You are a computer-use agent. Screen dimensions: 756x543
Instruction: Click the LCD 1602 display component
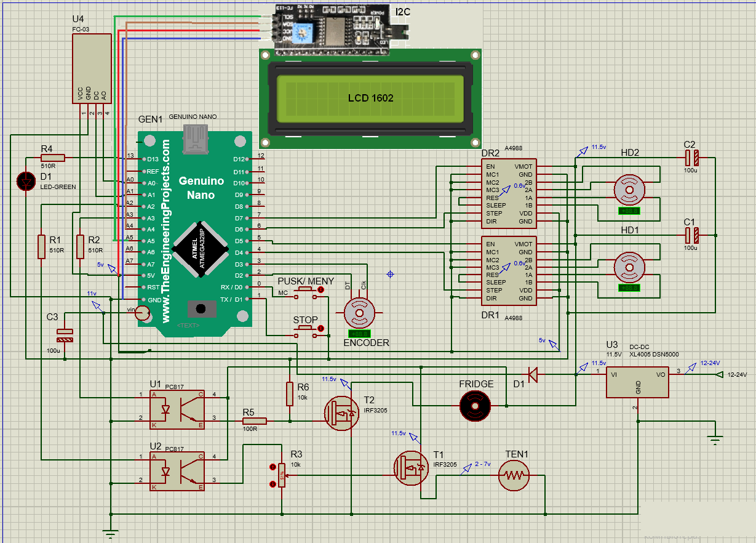(370, 98)
